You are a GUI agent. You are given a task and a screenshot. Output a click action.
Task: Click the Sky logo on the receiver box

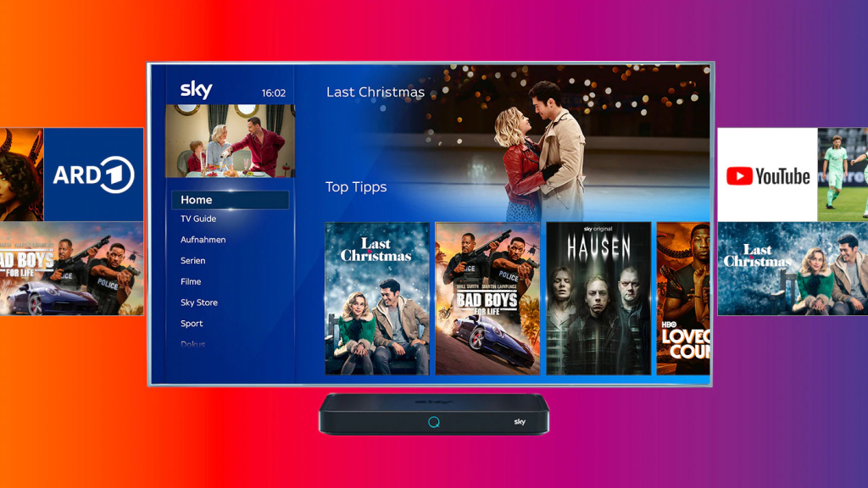[520, 422]
